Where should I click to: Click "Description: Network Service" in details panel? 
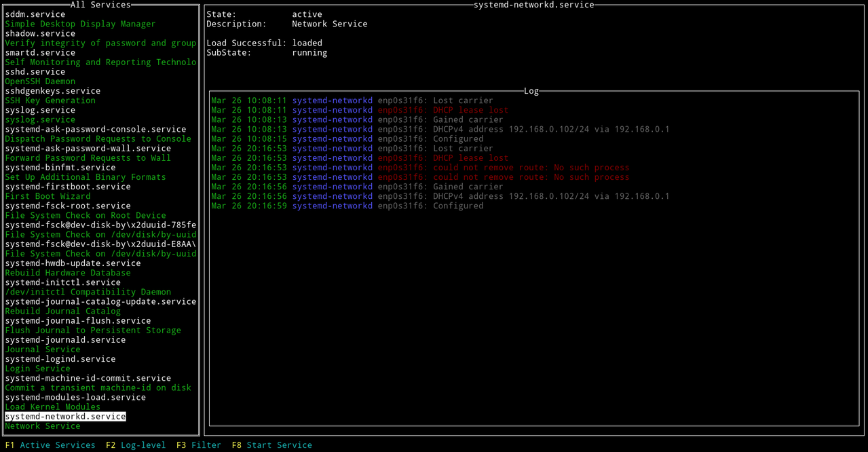tap(287, 24)
